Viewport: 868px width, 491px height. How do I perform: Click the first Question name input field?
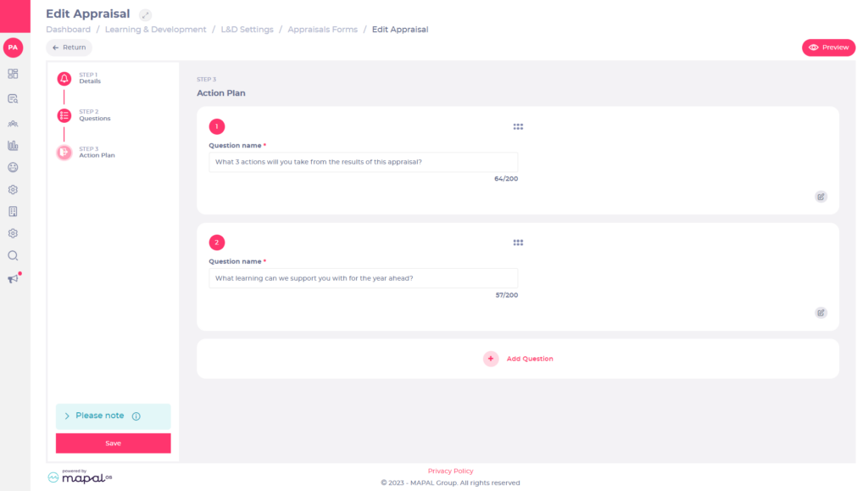click(363, 162)
